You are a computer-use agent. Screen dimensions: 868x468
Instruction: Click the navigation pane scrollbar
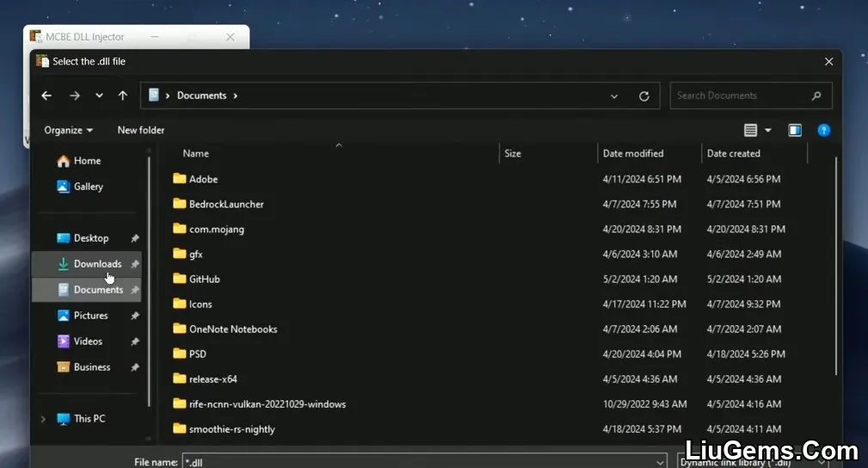click(x=149, y=282)
